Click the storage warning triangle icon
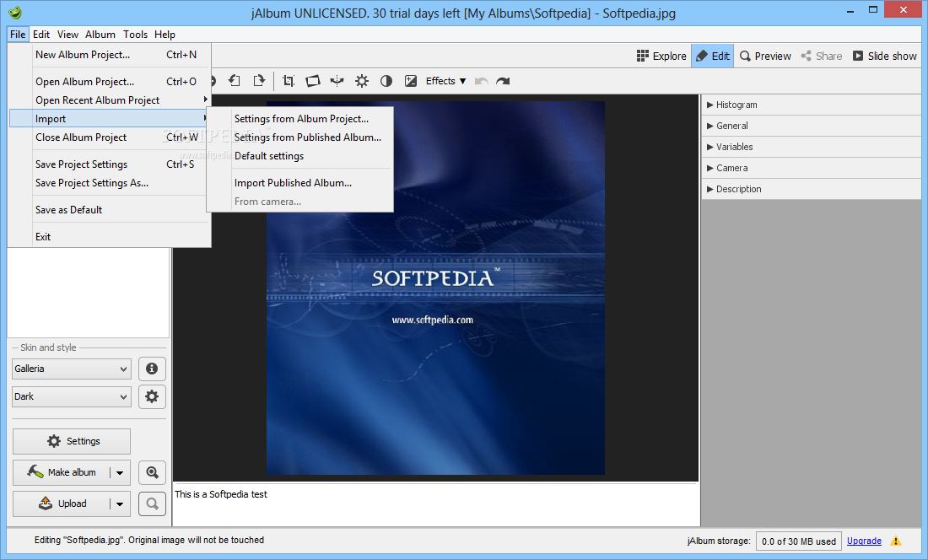 pyautogui.click(x=896, y=541)
